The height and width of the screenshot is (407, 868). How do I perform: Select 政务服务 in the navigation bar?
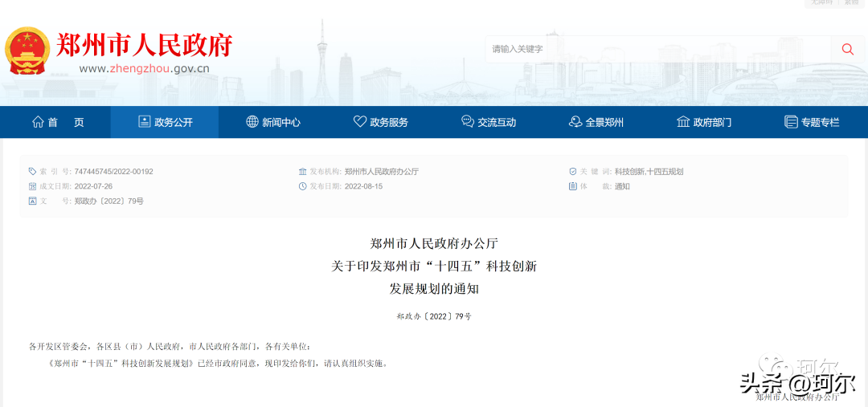[x=380, y=122]
